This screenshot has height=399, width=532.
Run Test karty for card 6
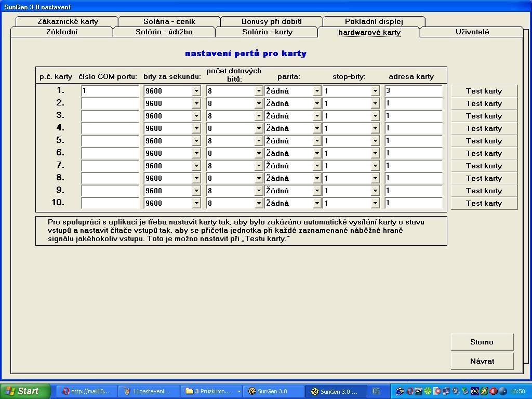tap(484, 153)
